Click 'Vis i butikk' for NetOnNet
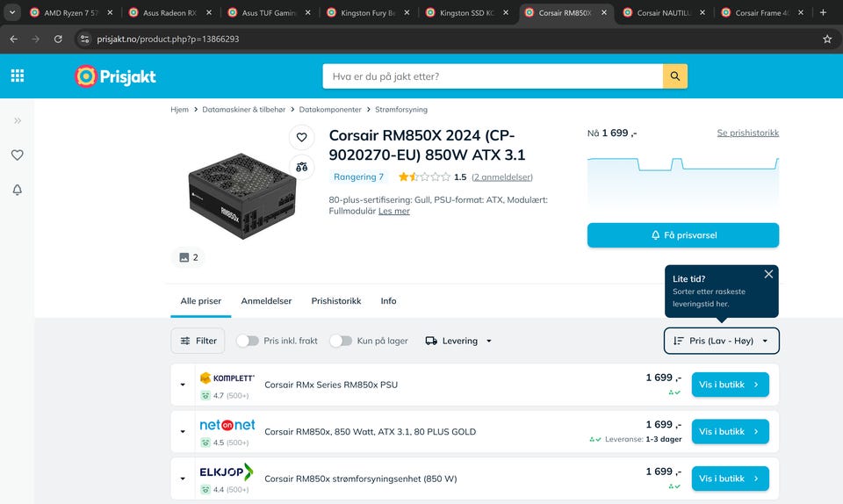843x504 pixels. (x=730, y=431)
